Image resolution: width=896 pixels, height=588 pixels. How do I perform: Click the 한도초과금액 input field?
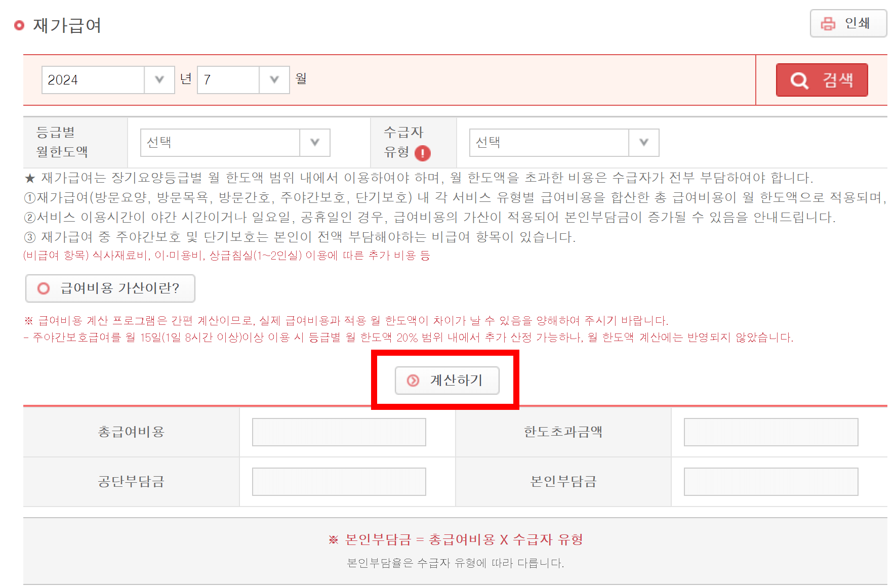point(770,432)
